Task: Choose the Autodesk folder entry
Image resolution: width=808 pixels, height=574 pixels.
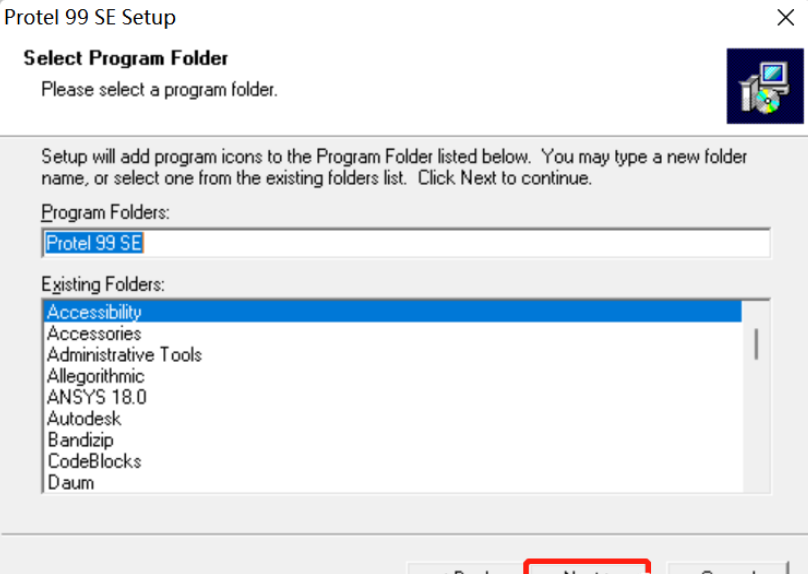Action: (x=84, y=419)
